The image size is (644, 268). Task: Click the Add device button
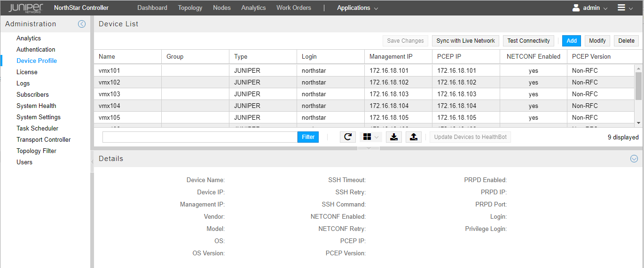[x=571, y=41]
